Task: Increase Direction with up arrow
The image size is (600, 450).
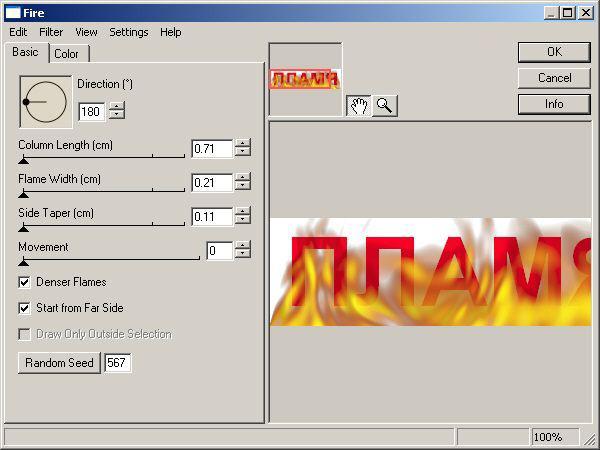Action: click(117, 106)
